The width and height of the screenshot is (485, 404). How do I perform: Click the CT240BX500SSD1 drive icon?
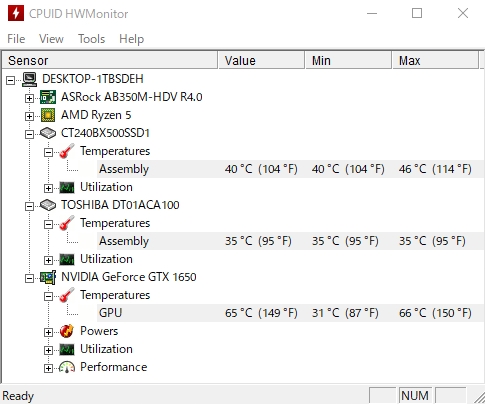pyautogui.click(x=48, y=133)
